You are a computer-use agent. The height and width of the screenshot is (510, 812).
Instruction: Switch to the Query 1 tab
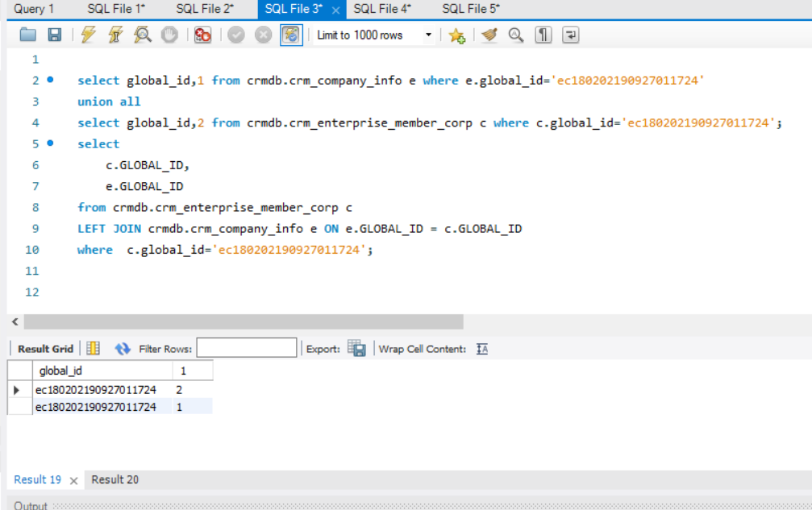(34, 9)
